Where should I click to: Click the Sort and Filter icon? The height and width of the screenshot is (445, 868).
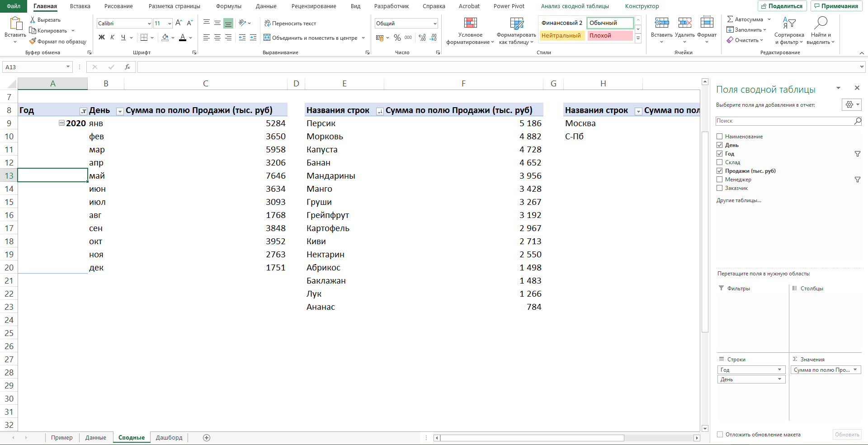coord(789,23)
